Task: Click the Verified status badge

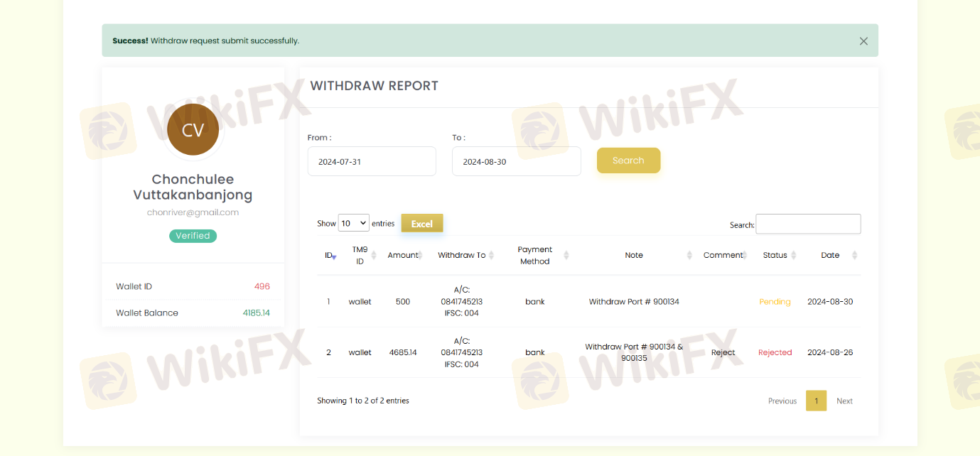Action: click(x=193, y=236)
